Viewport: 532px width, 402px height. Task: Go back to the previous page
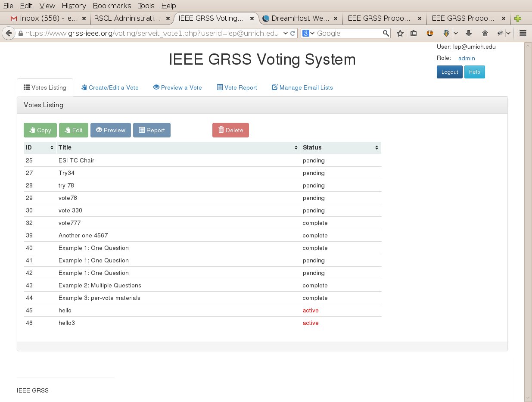pyautogui.click(x=9, y=33)
